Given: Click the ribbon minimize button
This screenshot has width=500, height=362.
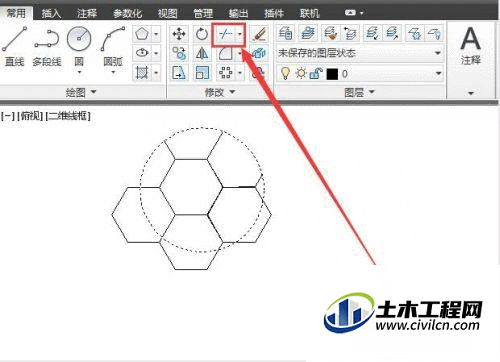Looking at the screenshot, I should click(x=350, y=13).
